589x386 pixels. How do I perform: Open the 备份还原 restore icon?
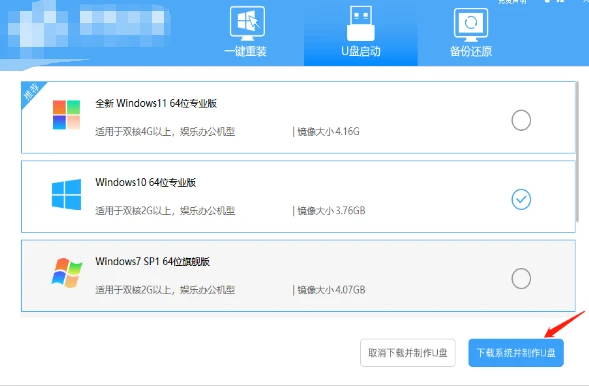471,25
